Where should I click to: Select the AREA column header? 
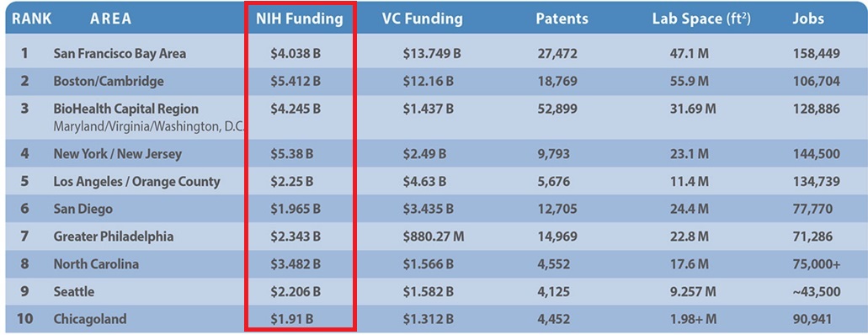click(111, 19)
